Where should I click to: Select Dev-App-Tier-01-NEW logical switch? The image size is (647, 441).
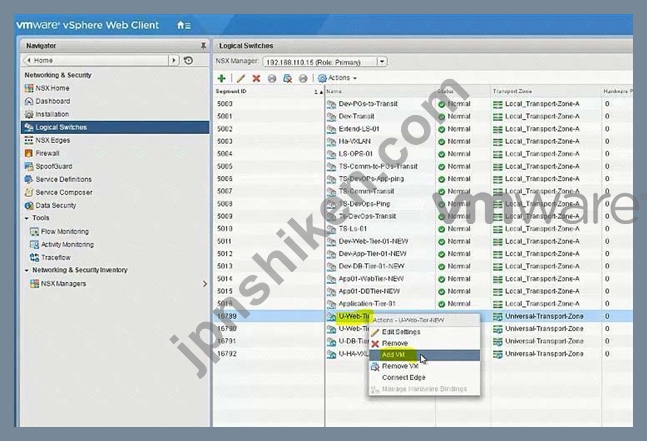pos(372,254)
